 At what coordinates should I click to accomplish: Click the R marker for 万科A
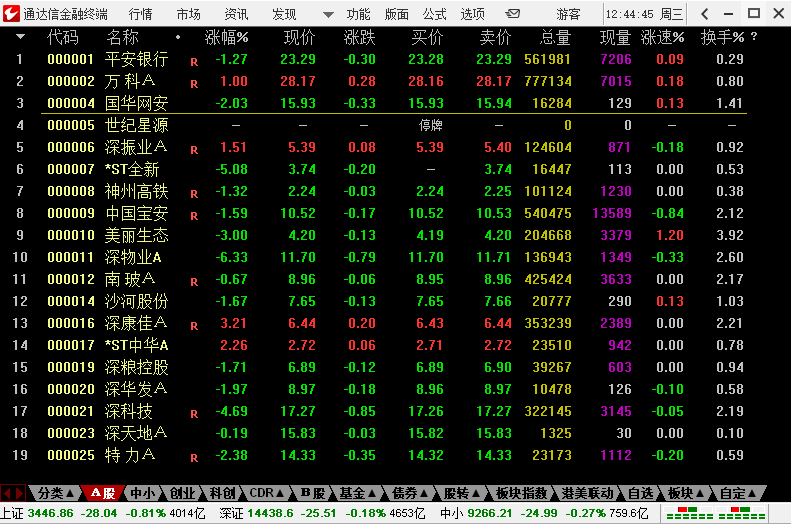click(x=194, y=84)
